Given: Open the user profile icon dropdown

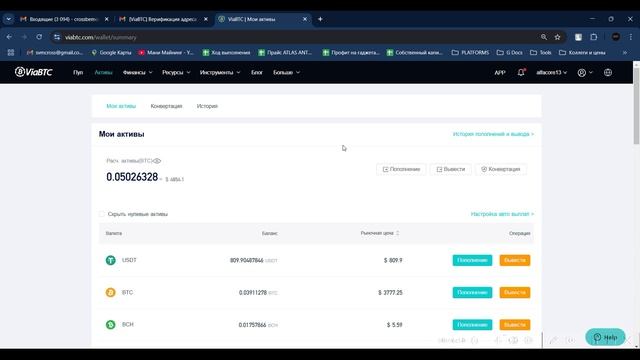Looking at the screenshot, I should [585, 72].
